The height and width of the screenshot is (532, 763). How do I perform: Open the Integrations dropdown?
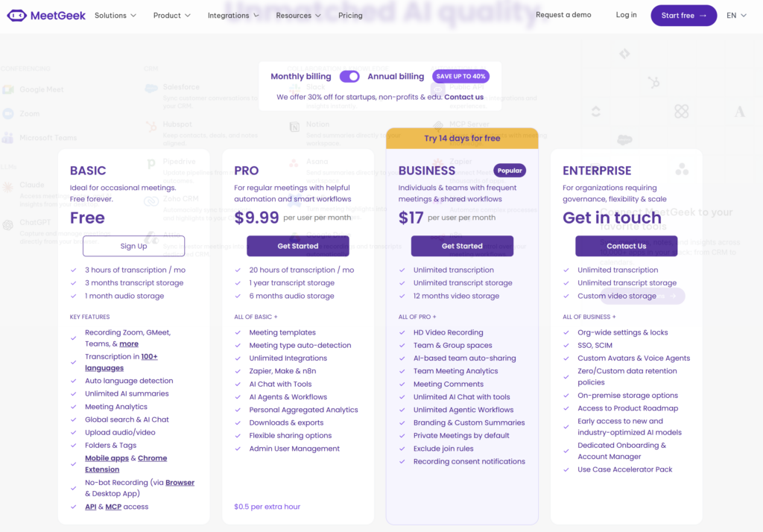click(233, 16)
